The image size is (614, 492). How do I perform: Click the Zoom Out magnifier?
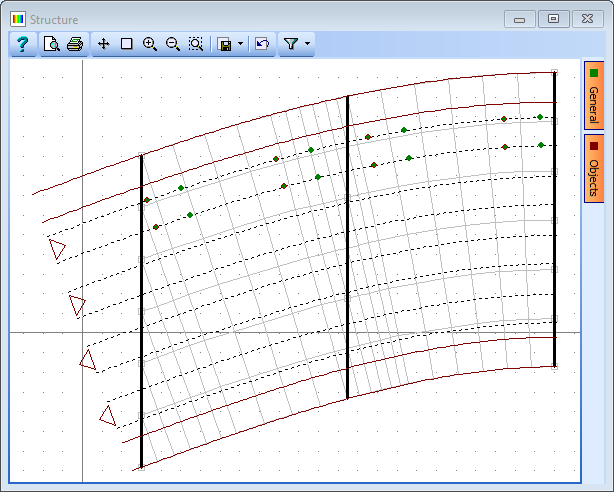(173, 44)
